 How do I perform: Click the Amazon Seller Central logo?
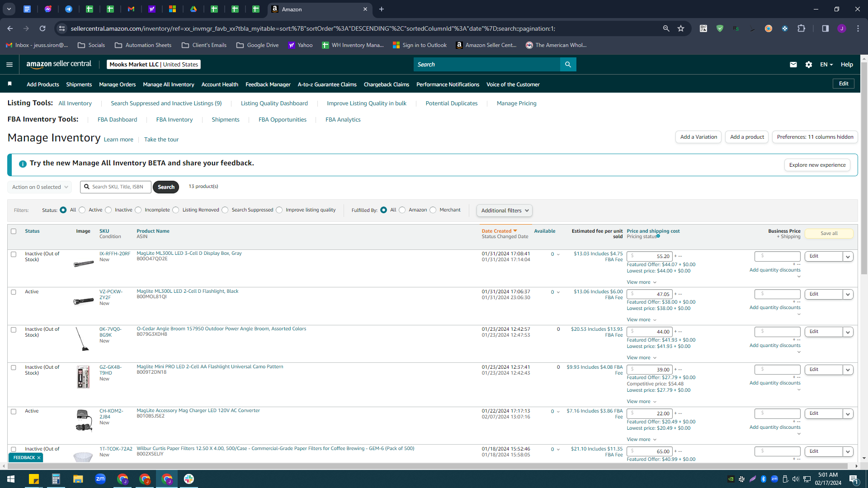(x=59, y=64)
